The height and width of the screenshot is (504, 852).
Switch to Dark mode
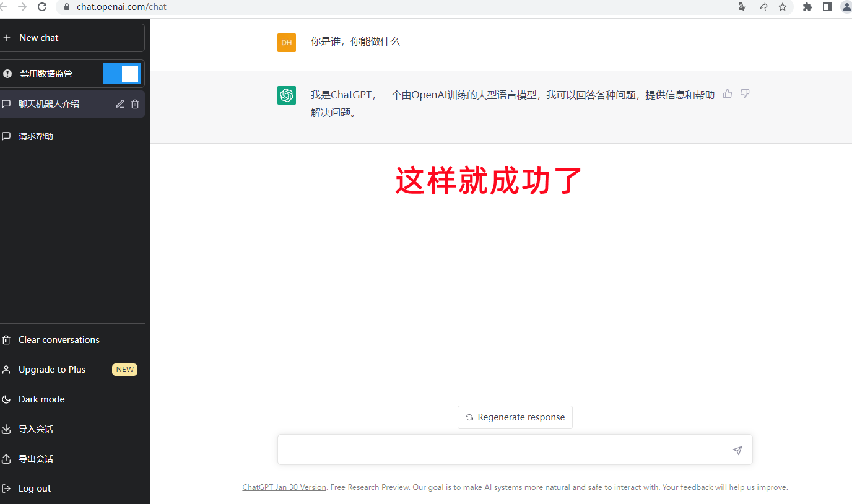click(x=41, y=399)
